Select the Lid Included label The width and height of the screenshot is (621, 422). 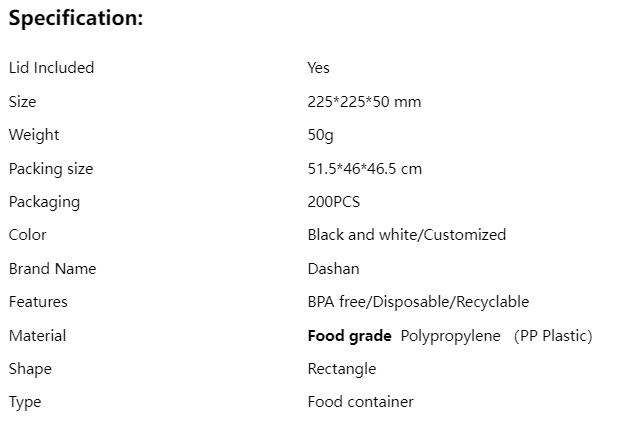[x=51, y=68]
